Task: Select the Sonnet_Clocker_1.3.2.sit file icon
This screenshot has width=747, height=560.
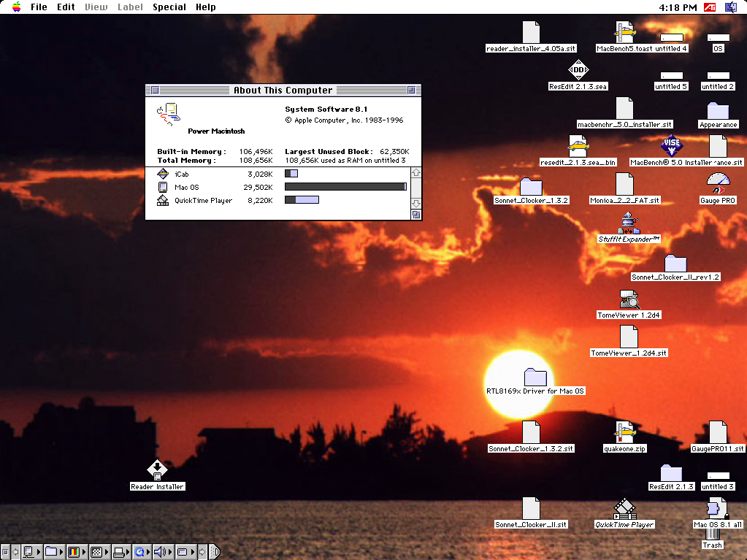Action: 531,432
